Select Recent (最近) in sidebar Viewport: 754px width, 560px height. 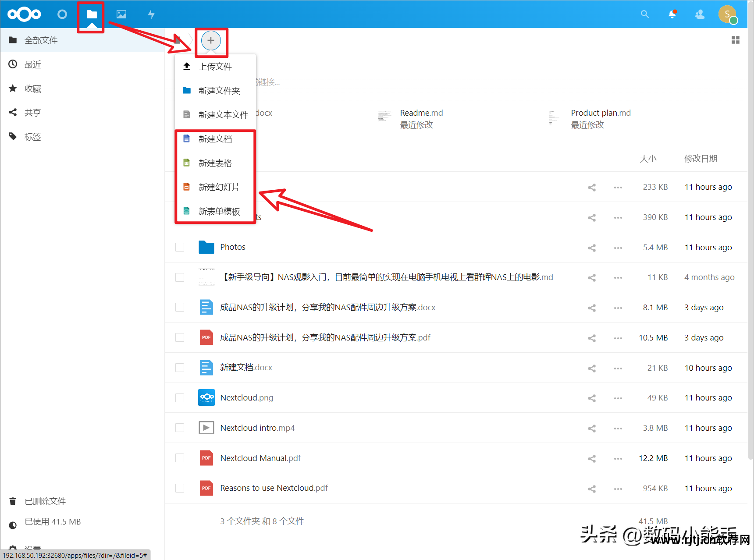point(82,64)
